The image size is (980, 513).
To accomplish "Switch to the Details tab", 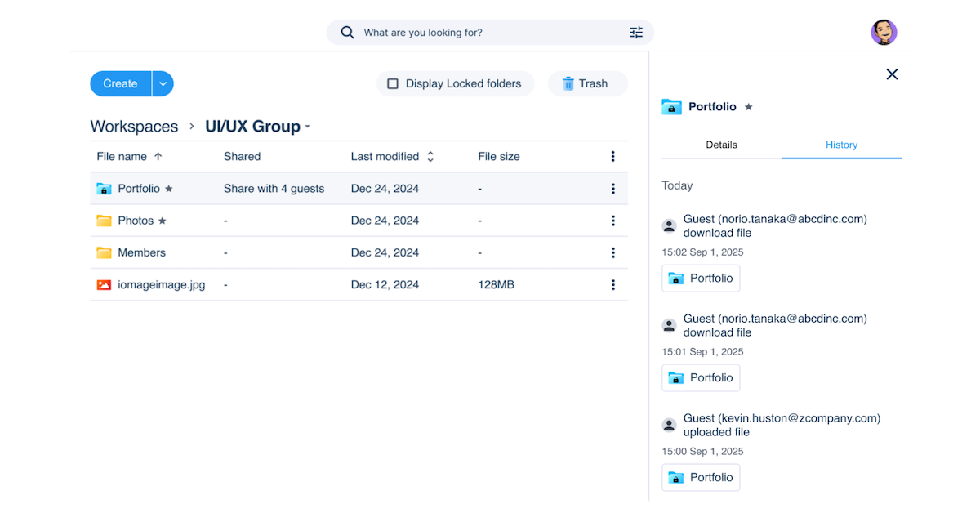I will [x=721, y=145].
